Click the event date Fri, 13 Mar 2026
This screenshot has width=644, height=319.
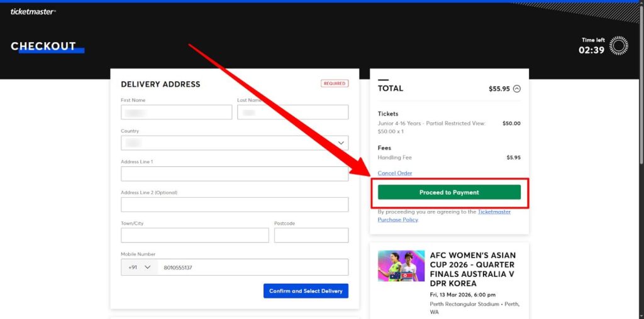coord(463,295)
